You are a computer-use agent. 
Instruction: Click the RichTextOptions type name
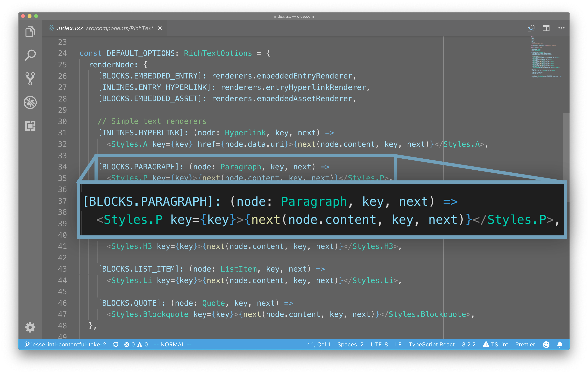click(218, 53)
